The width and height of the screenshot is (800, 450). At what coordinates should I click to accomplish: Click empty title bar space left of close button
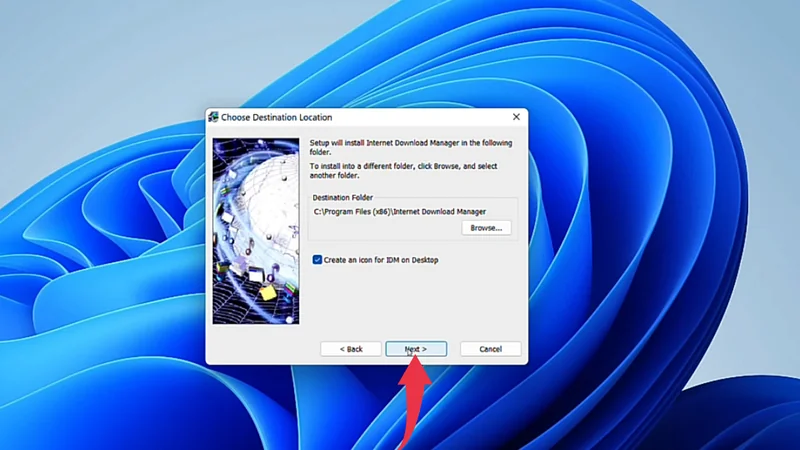click(x=420, y=117)
